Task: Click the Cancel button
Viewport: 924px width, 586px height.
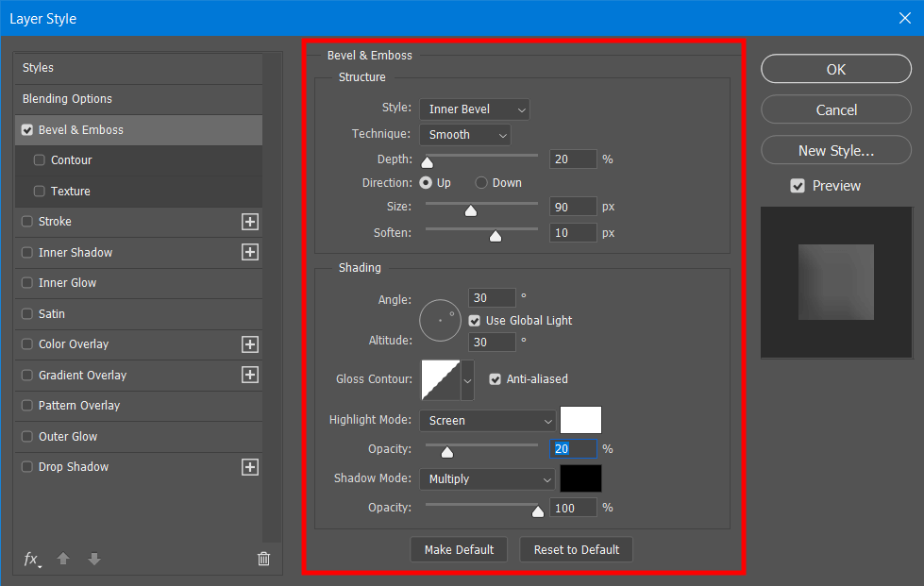Action: click(836, 109)
